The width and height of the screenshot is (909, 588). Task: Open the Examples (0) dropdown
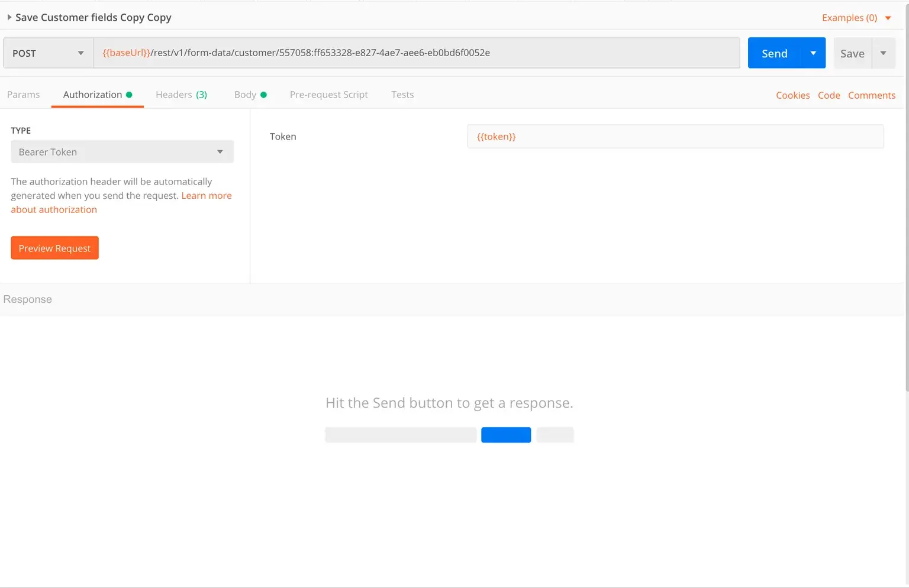coord(856,18)
